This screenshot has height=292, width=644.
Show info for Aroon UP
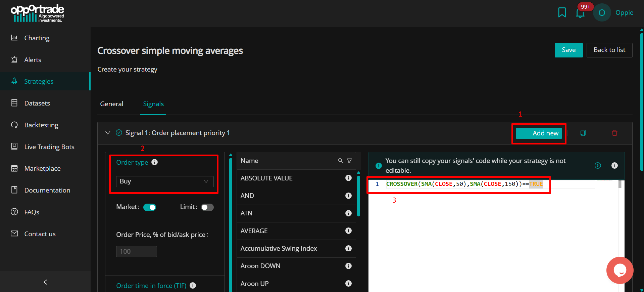pos(348,283)
